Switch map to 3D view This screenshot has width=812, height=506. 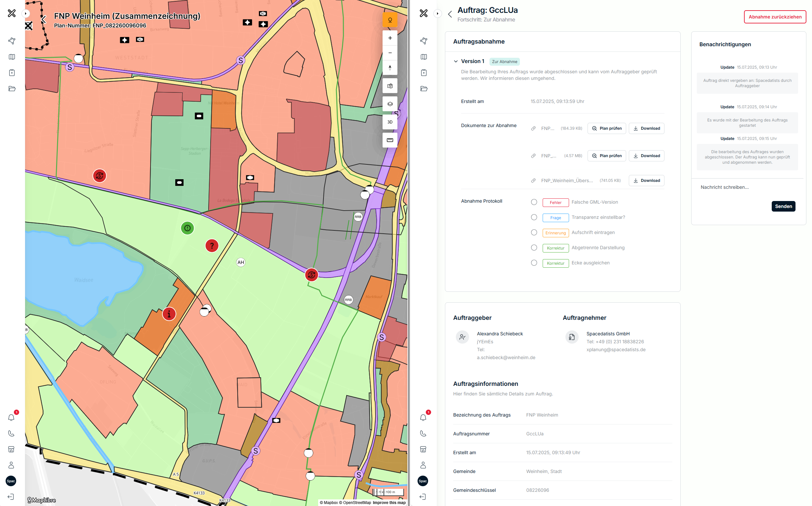(390, 122)
